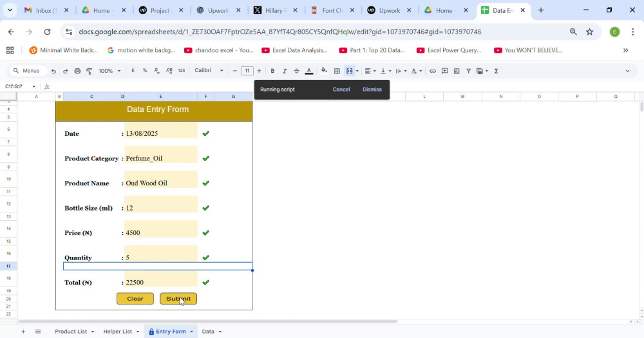This screenshot has width=644, height=338.
Task: Open the 100% zoom dropdown
Action: [109, 71]
